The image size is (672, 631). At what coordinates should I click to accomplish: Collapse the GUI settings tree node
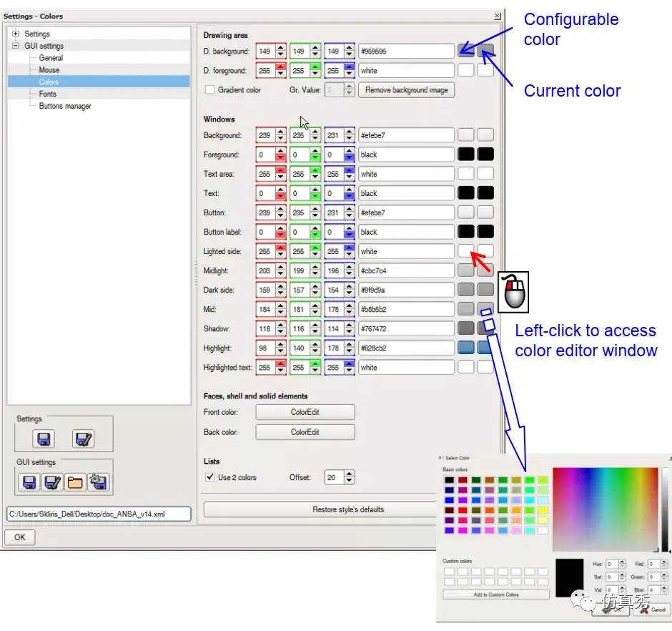(x=16, y=46)
